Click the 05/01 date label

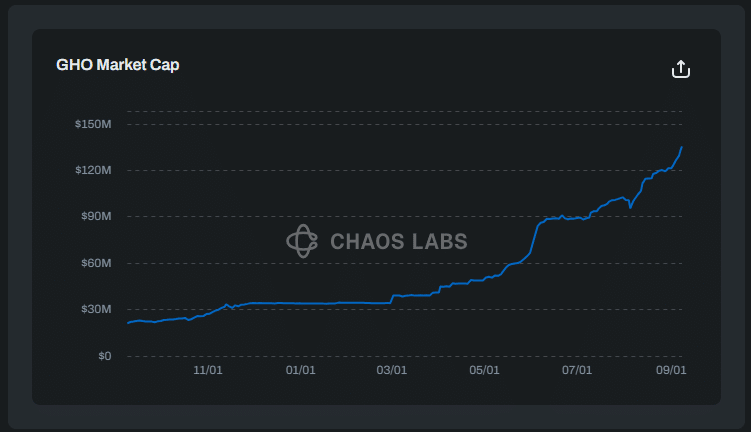point(484,370)
